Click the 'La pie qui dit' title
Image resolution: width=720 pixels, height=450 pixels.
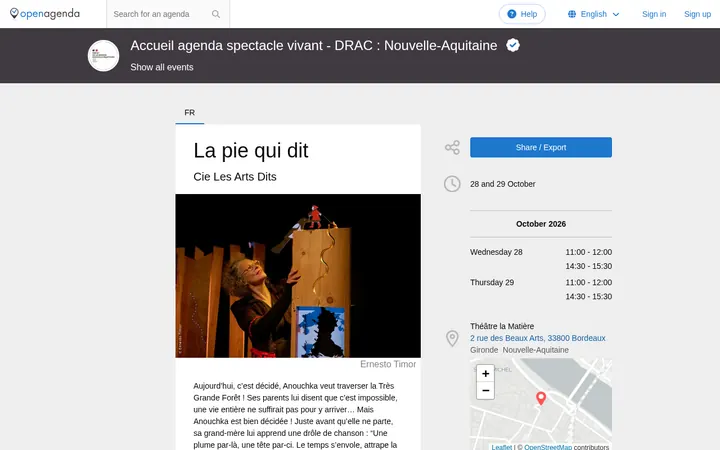point(251,151)
